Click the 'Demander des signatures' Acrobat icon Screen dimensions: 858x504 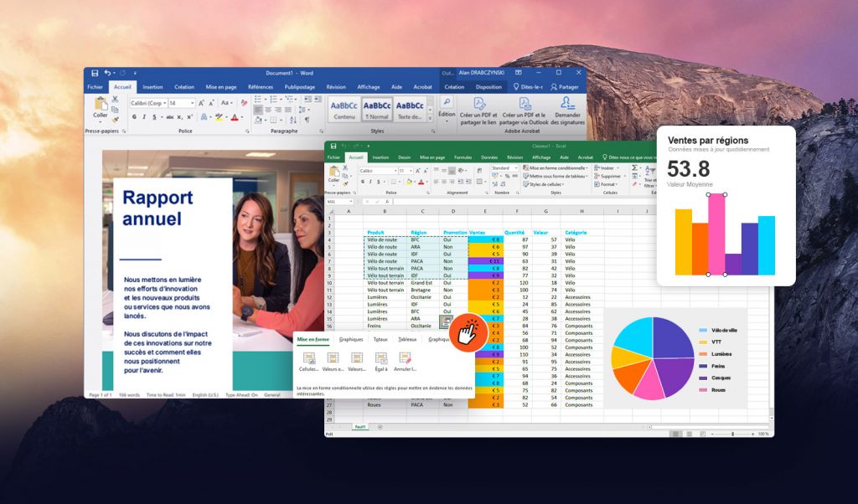(x=567, y=109)
